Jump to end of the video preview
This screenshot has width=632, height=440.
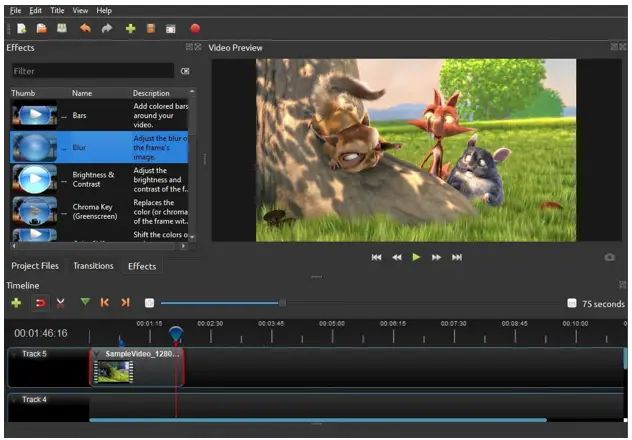pos(457,257)
